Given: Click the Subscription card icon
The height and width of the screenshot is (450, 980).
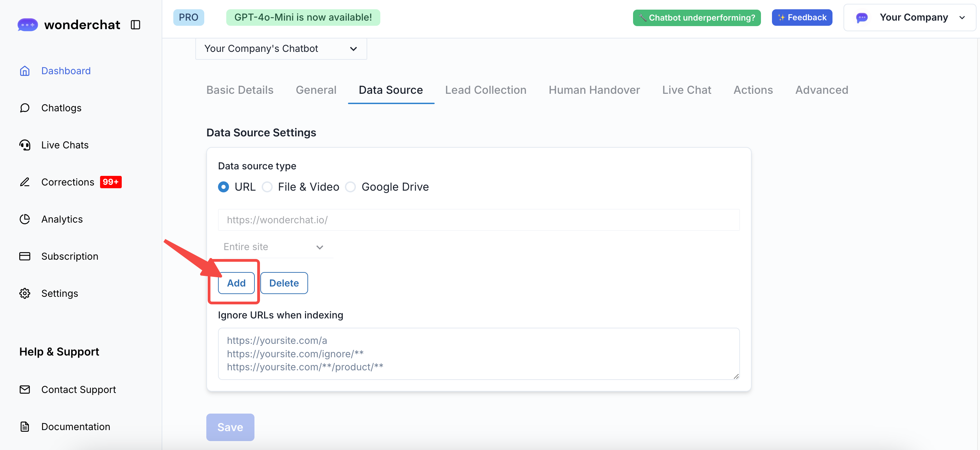Looking at the screenshot, I should point(25,256).
